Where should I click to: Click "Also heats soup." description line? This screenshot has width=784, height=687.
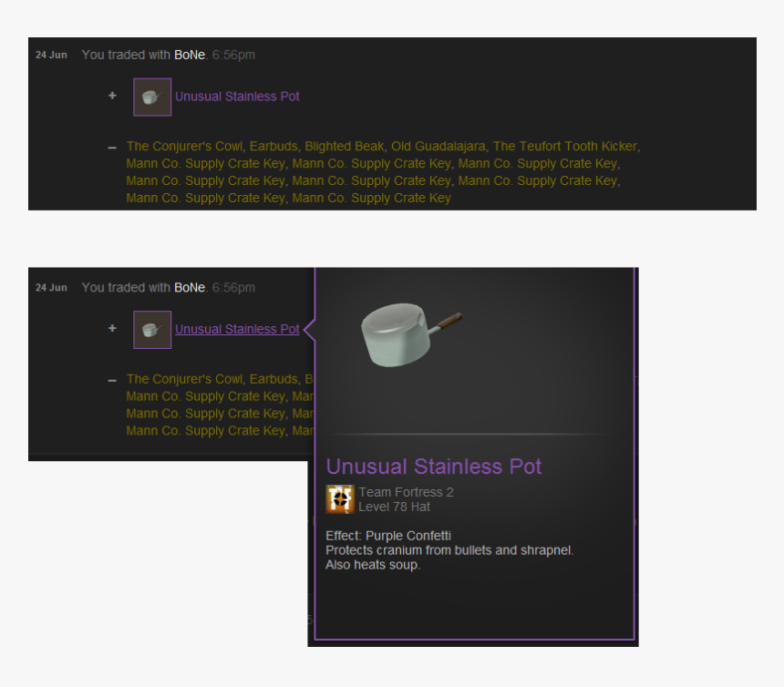click(373, 565)
